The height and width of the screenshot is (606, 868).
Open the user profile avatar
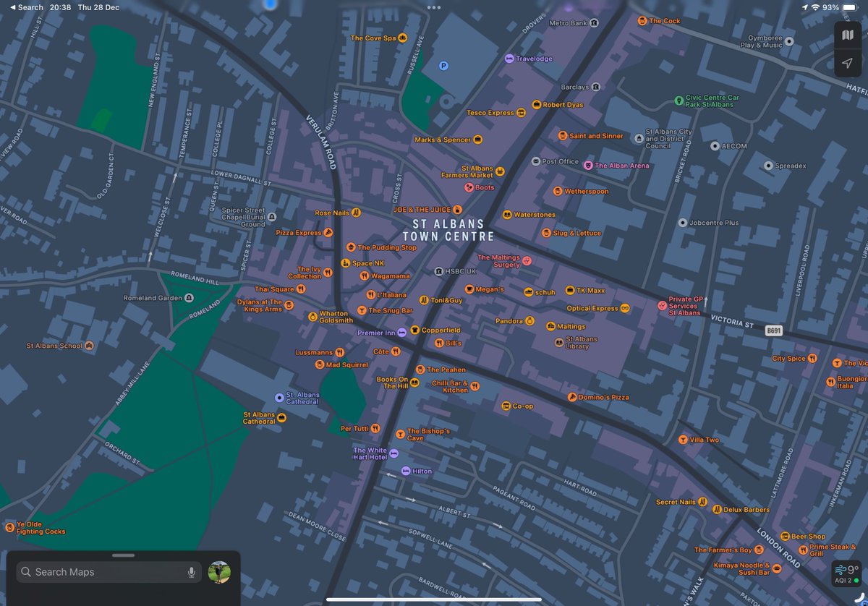tap(219, 572)
